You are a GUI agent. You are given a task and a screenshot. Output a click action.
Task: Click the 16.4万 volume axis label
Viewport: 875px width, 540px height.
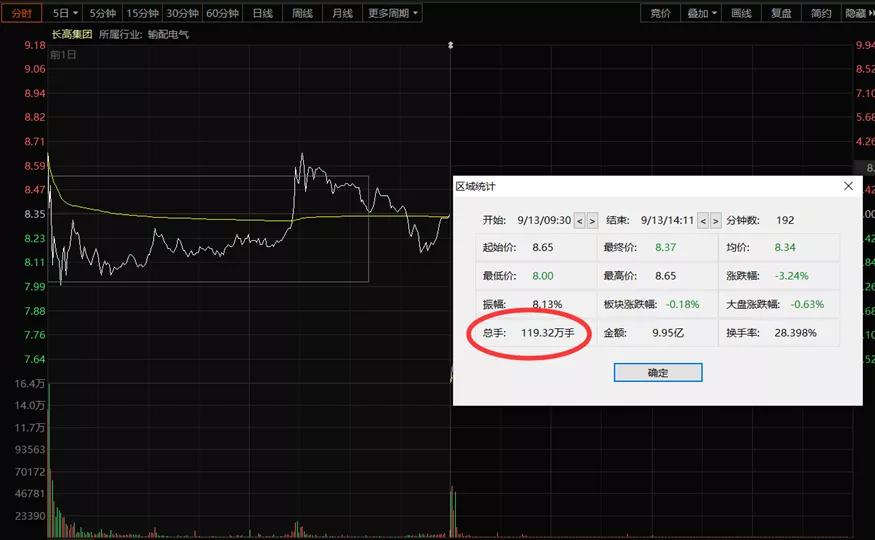click(30, 384)
